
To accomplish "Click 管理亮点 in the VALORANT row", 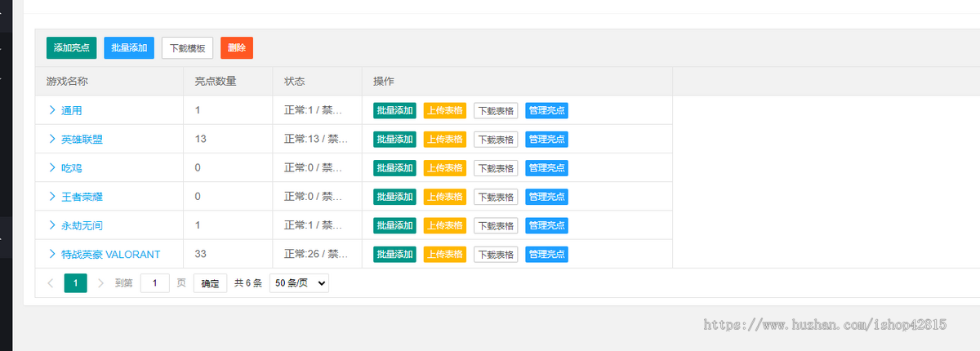I will coord(546,254).
